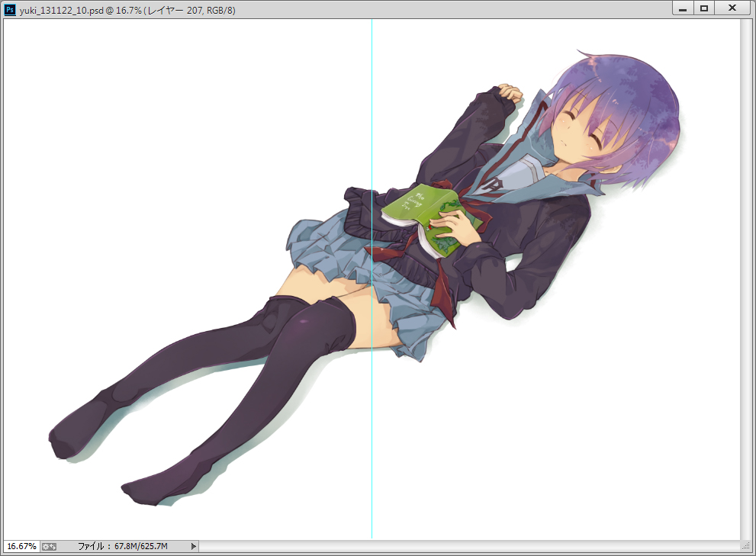Image resolution: width=756 pixels, height=556 pixels.
Task: Minimize the document window
Action: [683, 8]
